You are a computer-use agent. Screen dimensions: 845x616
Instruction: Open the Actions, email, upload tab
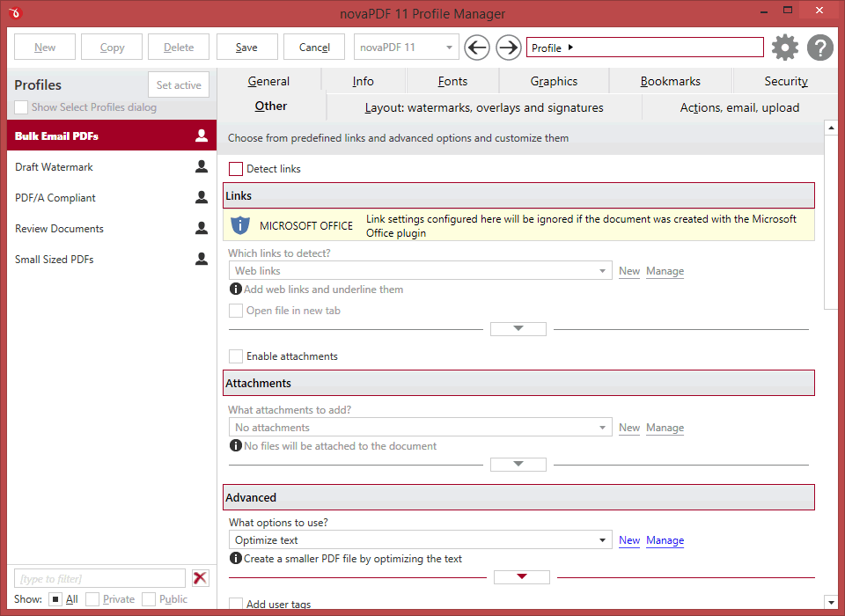(739, 107)
